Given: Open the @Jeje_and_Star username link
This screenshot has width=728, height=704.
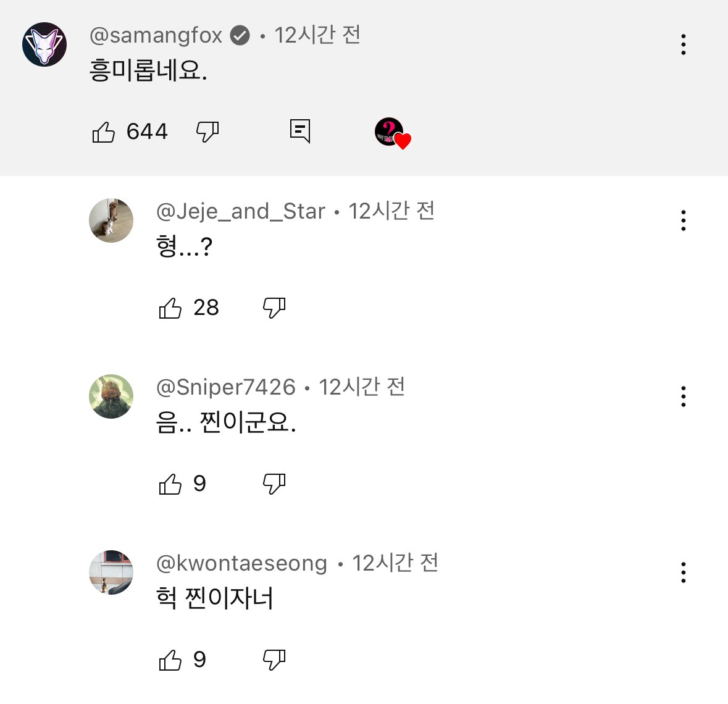Looking at the screenshot, I should 240,211.
